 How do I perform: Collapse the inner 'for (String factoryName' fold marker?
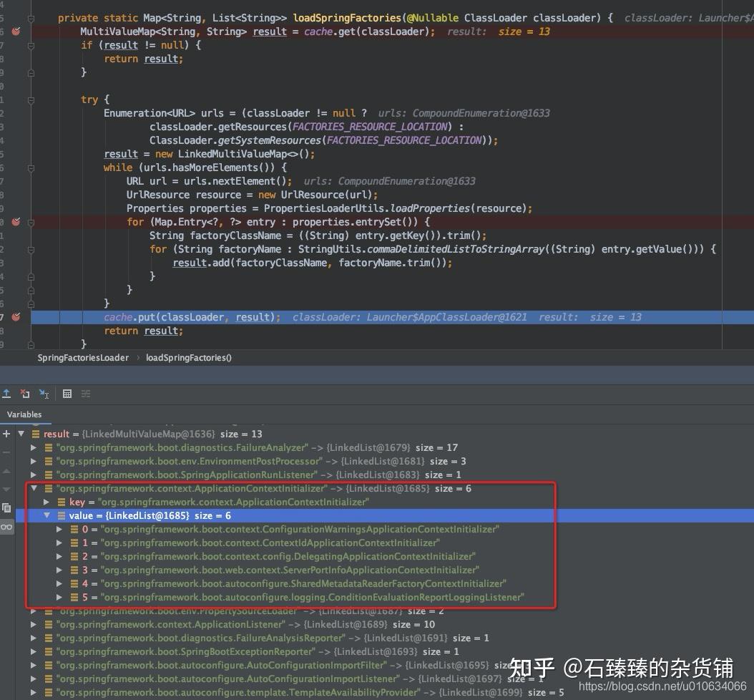click(31, 250)
